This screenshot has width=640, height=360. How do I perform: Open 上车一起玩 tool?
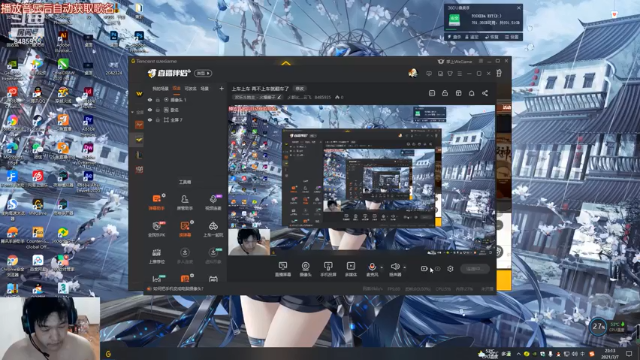point(213,229)
